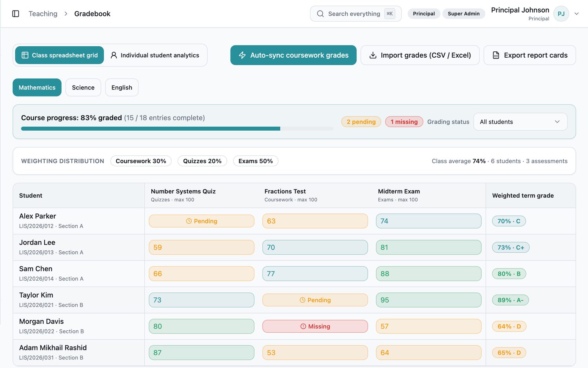The width and height of the screenshot is (588, 368).
Task: Click the Coursework 30% weighting chip
Action: [x=141, y=161]
